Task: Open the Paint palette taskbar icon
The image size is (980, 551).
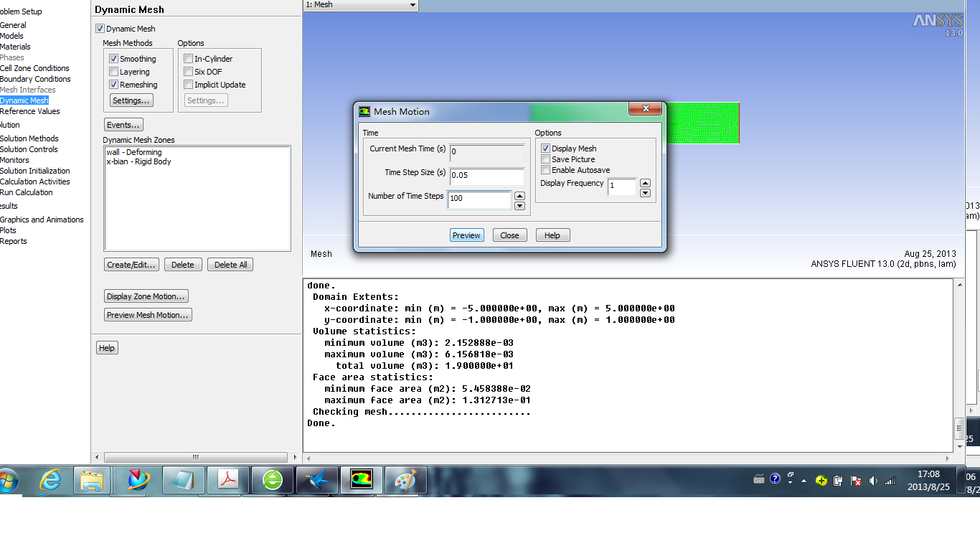Action: tap(406, 480)
